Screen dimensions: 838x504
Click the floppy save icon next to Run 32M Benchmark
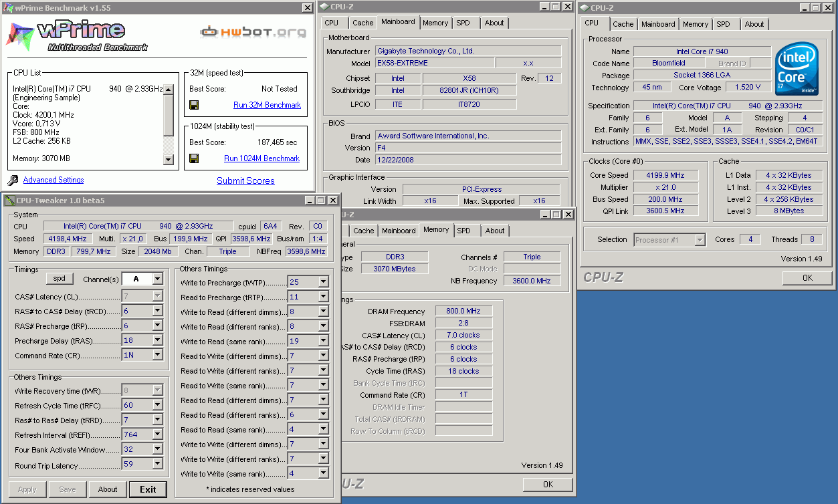tap(194, 105)
